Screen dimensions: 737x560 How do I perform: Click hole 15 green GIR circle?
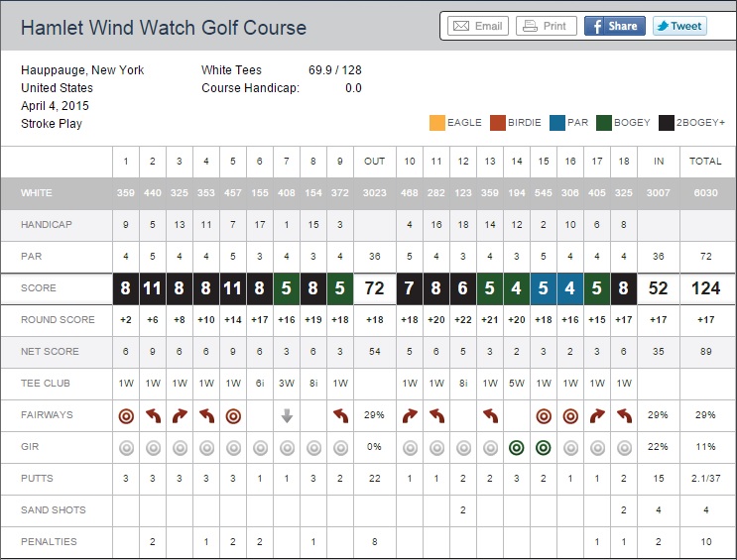tap(544, 447)
